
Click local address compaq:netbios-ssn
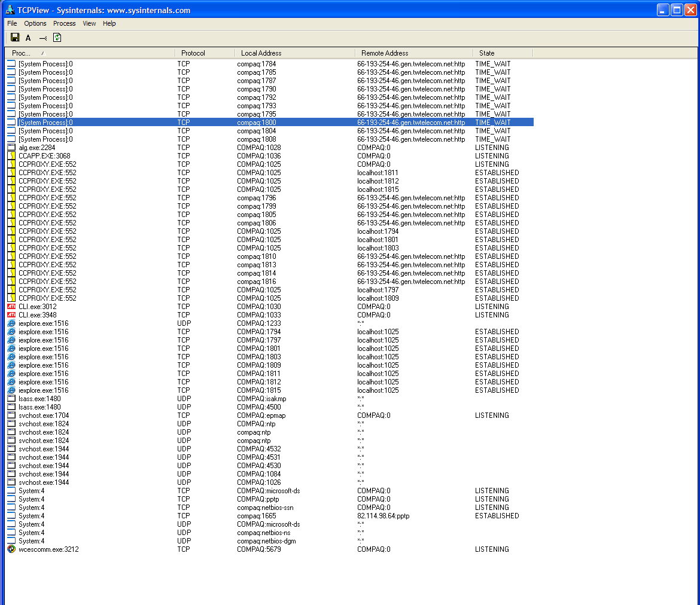coord(265,508)
